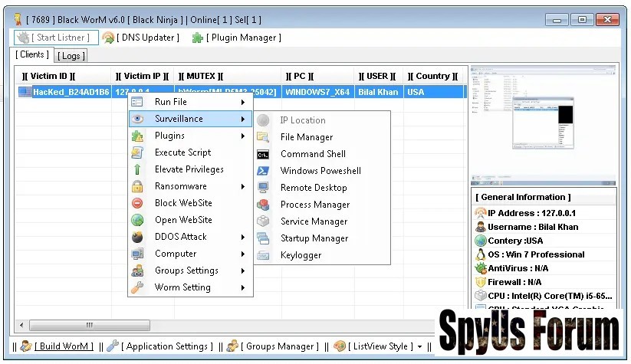Open Windows Powershell from the Surveillance submenu
631x364 pixels.
click(320, 171)
